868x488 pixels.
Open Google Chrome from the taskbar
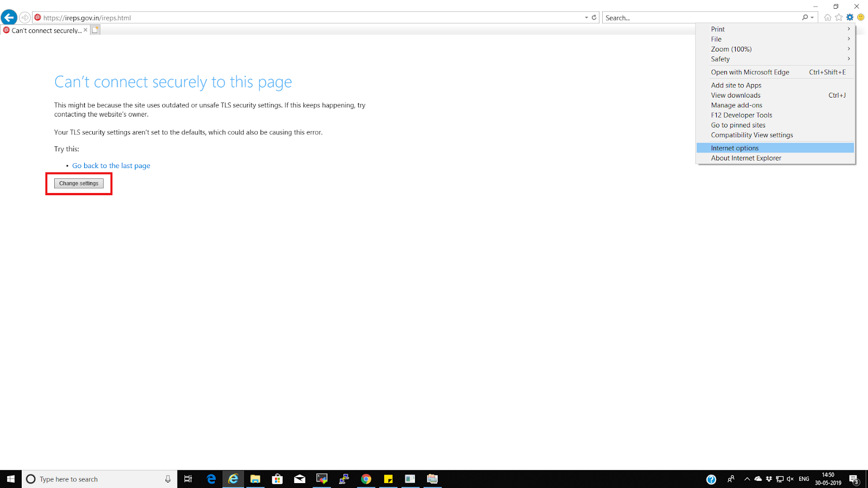click(366, 479)
